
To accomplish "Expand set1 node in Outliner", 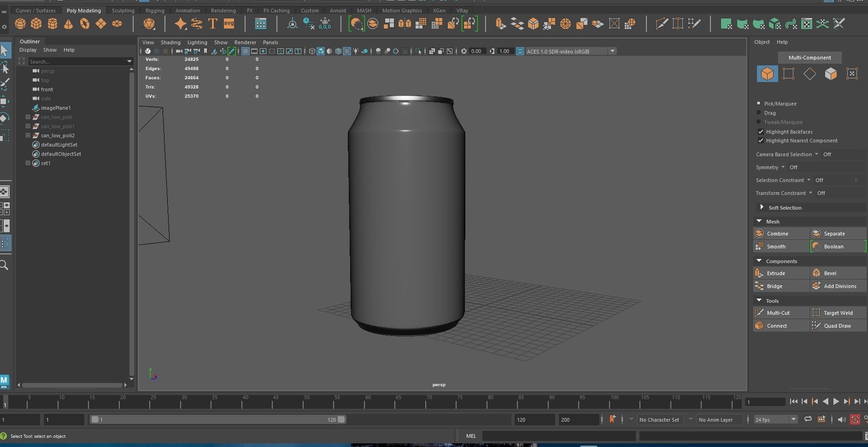I will coord(28,163).
